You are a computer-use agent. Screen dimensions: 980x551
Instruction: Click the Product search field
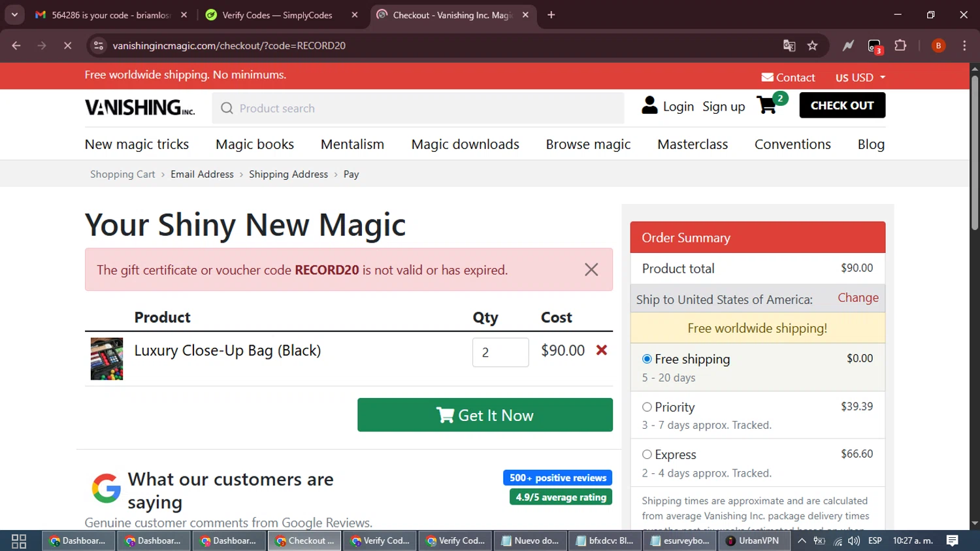click(x=418, y=108)
